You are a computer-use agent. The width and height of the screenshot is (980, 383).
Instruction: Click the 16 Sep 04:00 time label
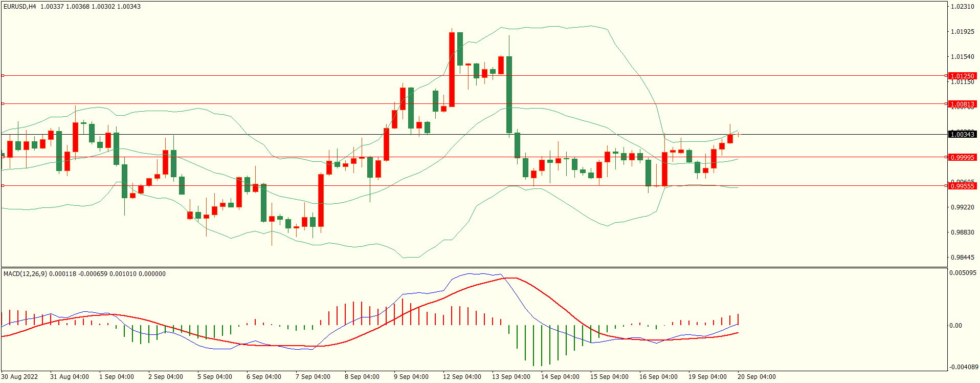658,377
